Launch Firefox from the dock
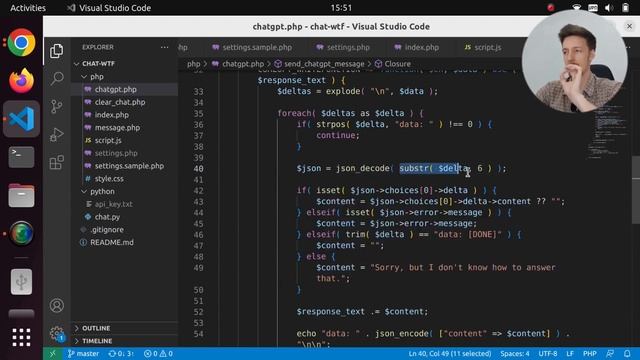640x360 pixels. 21,80
